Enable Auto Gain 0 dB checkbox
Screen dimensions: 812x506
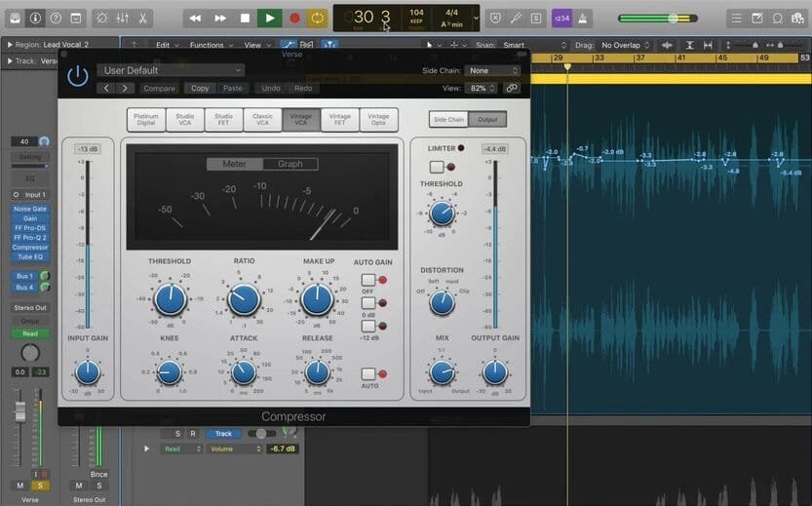click(368, 303)
